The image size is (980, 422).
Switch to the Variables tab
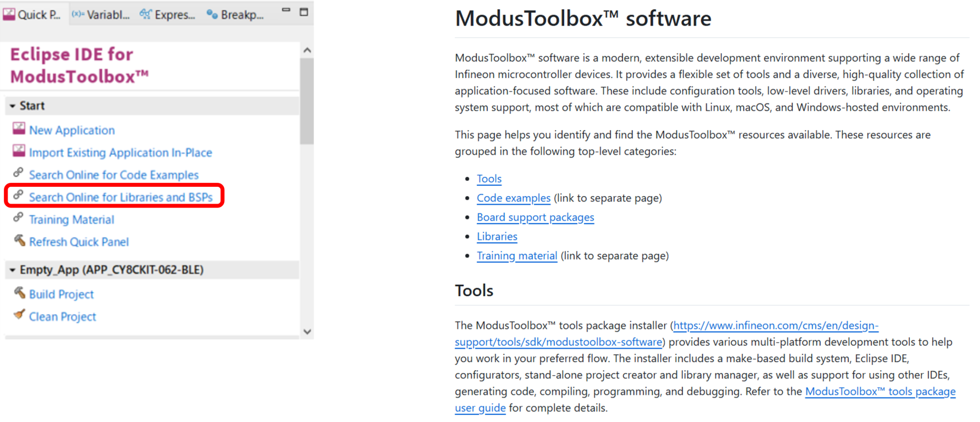tap(101, 15)
